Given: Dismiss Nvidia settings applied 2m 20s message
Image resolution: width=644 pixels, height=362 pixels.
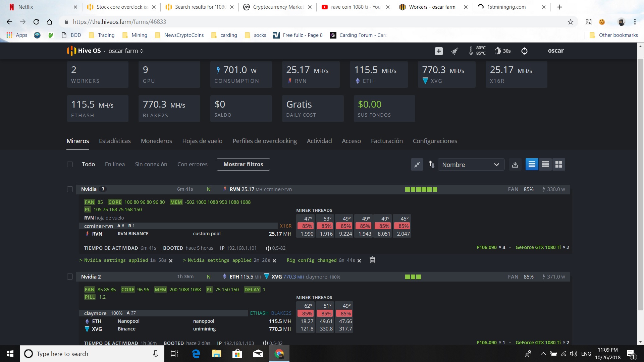Looking at the screenshot, I should click(x=274, y=261).
